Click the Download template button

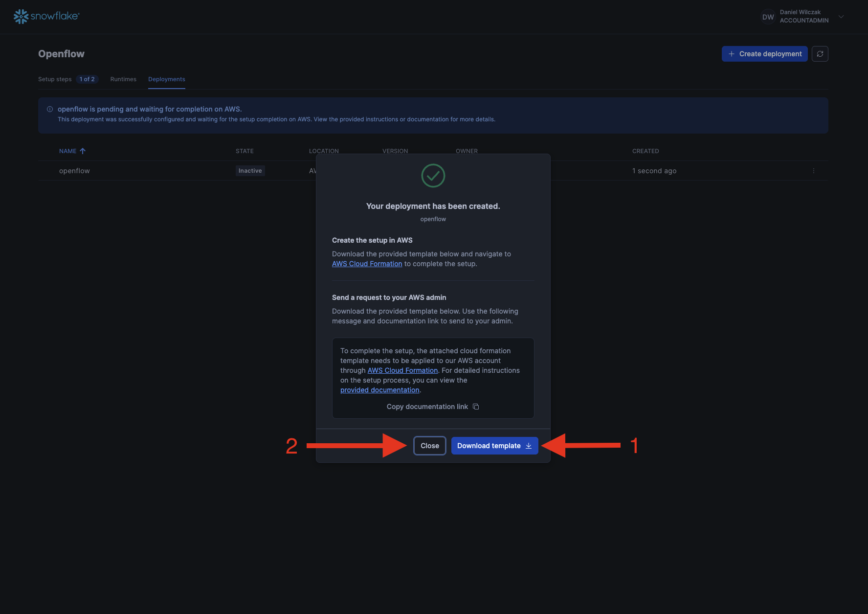pos(494,446)
